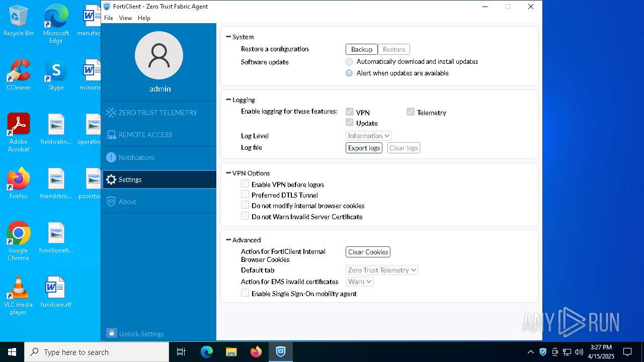The image size is (644, 362).
Task: Click the Remote Access laptop icon
Action: pyautogui.click(x=111, y=135)
